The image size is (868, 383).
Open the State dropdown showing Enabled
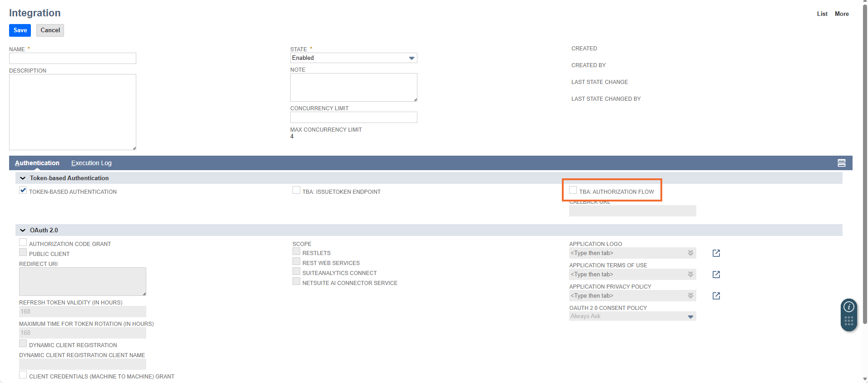(353, 58)
